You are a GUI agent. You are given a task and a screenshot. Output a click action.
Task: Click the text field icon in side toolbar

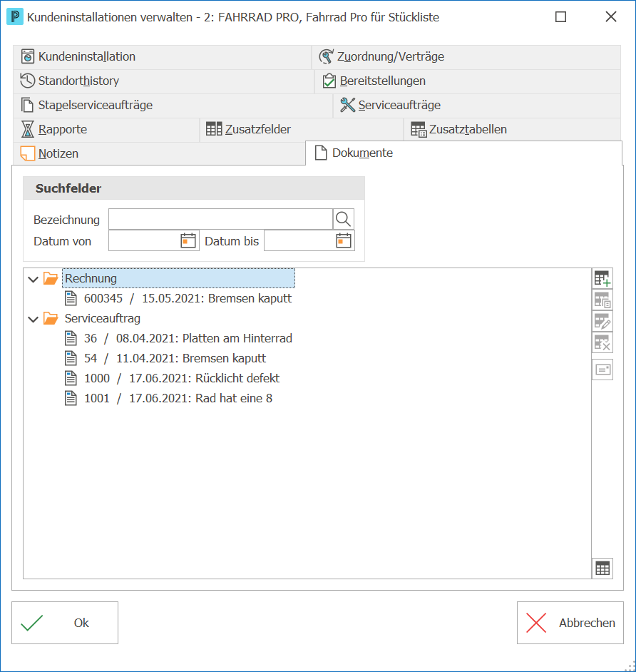tap(602, 370)
